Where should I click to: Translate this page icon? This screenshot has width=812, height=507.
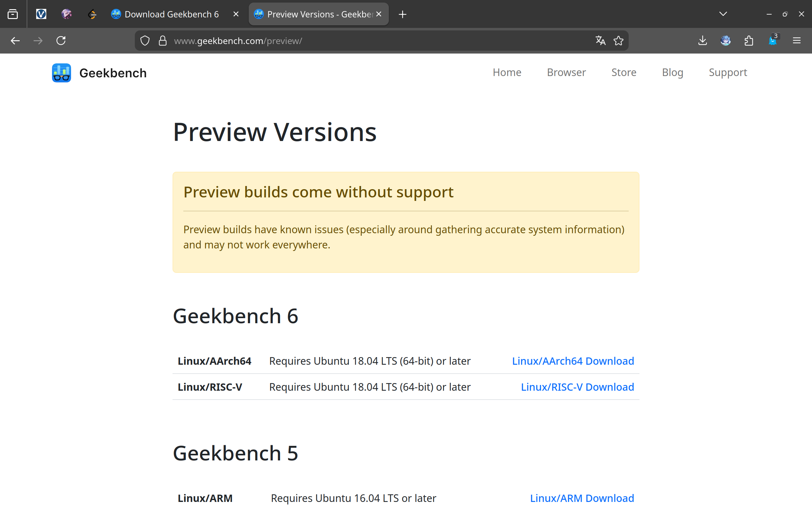(600, 41)
